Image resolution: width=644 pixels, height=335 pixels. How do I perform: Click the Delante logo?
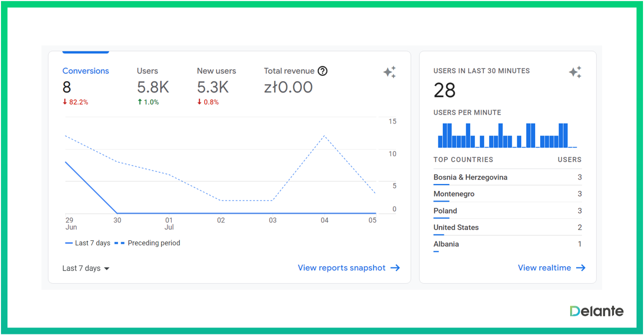coord(597,311)
